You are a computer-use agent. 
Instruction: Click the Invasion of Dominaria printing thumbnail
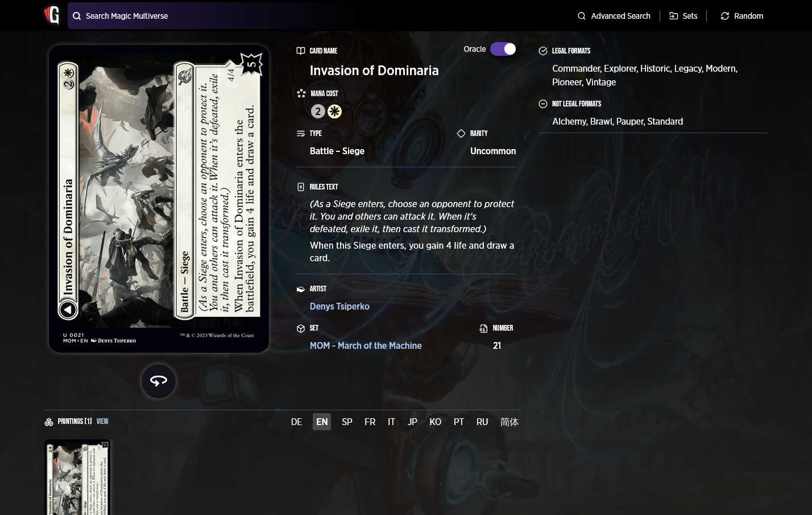click(x=77, y=477)
